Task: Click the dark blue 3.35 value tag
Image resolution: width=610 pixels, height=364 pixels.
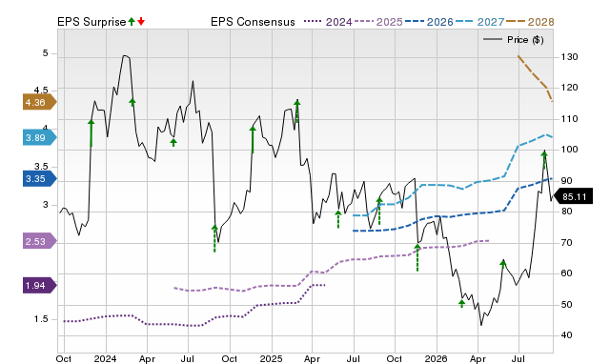Action: pyautogui.click(x=40, y=178)
